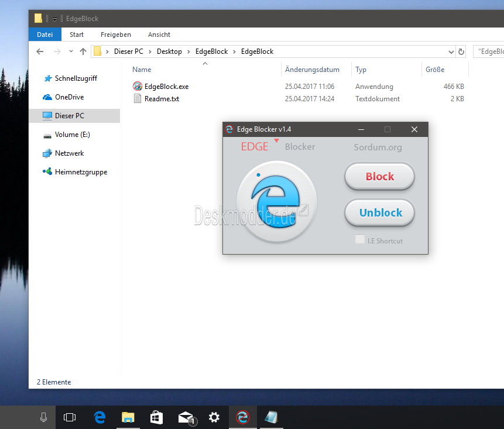Click the Heimnetzgruppe icon in sidebar
The height and width of the screenshot is (429, 504).
pos(47,171)
